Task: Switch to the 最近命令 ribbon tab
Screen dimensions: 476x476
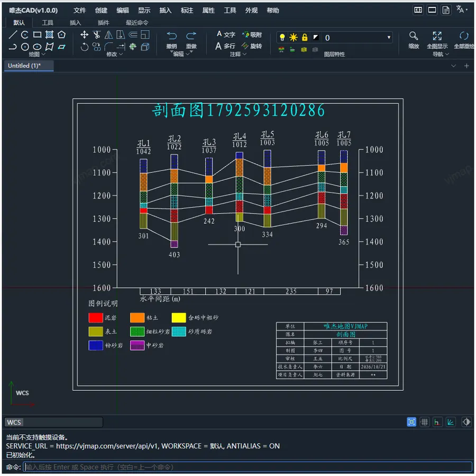Action: 137,23
